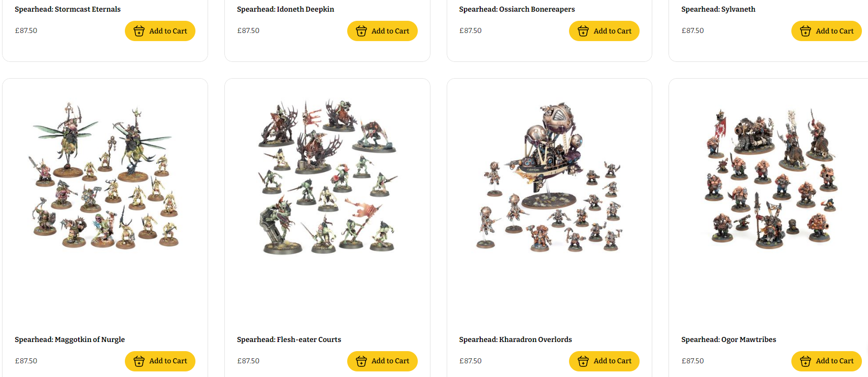The image size is (868, 377).
Task: Click basket icon for Maggotkin of Nurgle
Action: [139, 361]
